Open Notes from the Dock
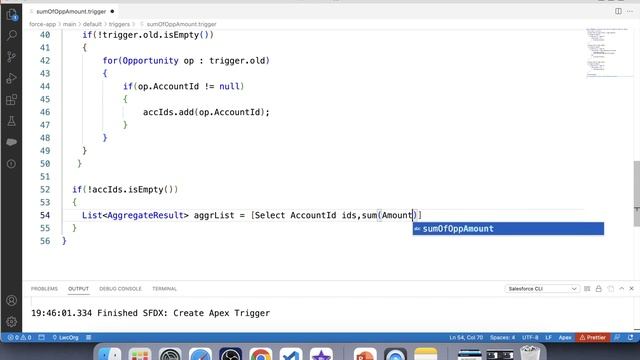The height and width of the screenshot is (360, 640). (425, 355)
